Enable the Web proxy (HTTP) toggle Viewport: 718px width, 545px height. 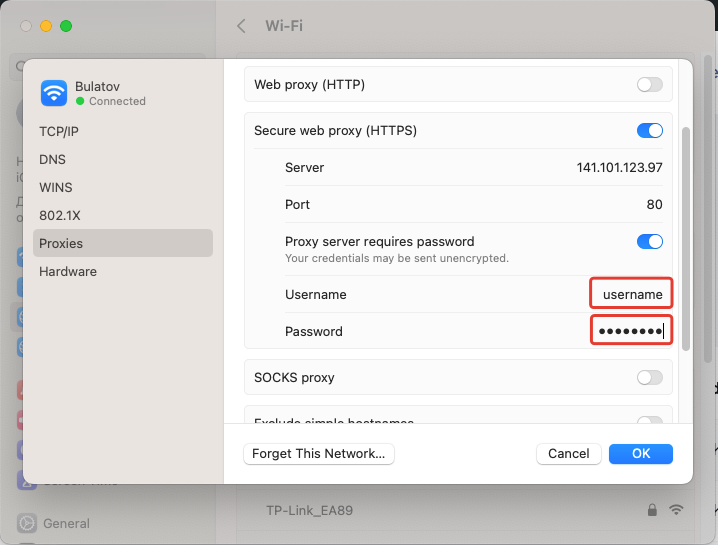click(x=649, y=85)
